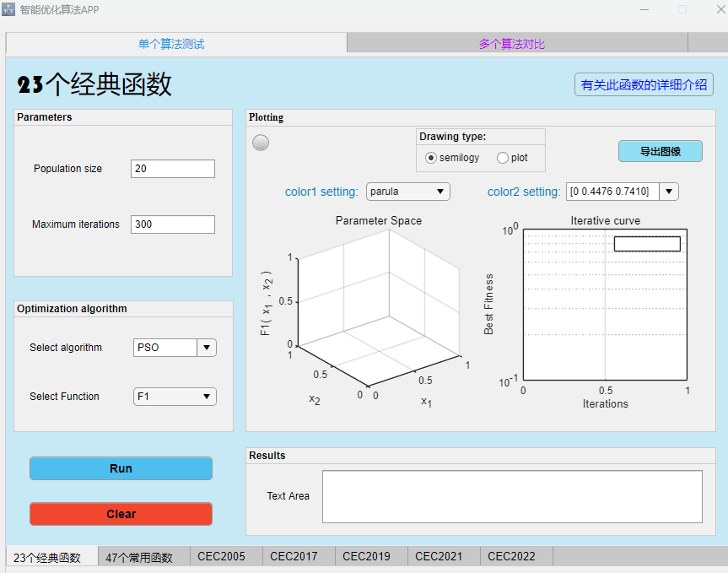The height and width of the screenshot is (573, 728).
Task: Open the CEC2017 tab
Action: (299, 556)
